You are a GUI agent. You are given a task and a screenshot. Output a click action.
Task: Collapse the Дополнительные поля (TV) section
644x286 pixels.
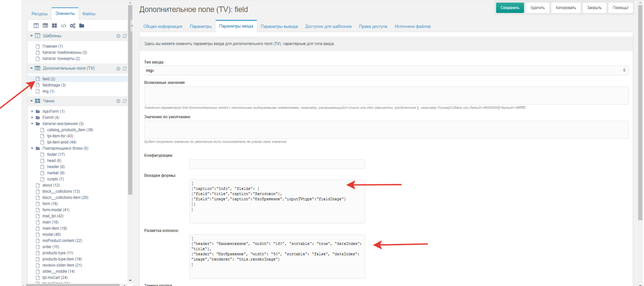[x=32, y=68]
